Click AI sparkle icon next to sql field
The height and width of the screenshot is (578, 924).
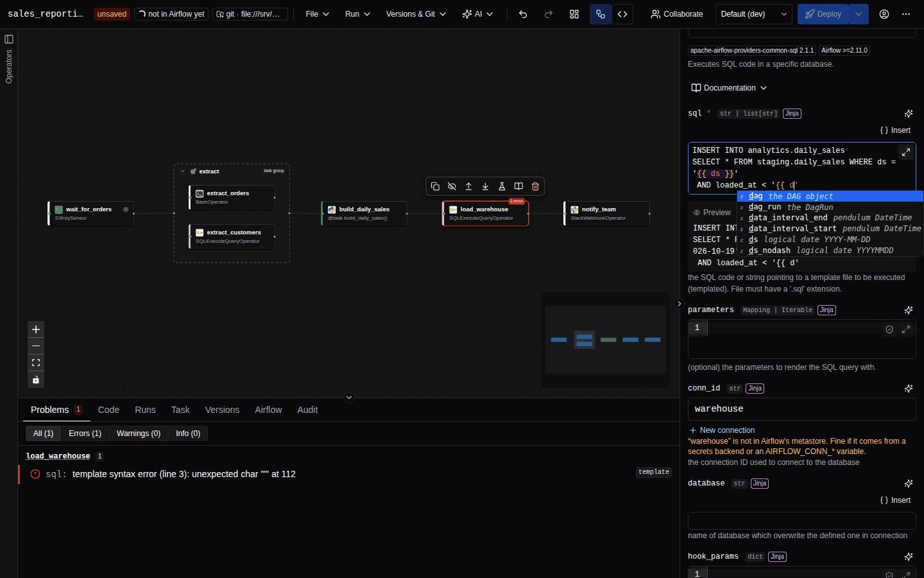[909, 114]
